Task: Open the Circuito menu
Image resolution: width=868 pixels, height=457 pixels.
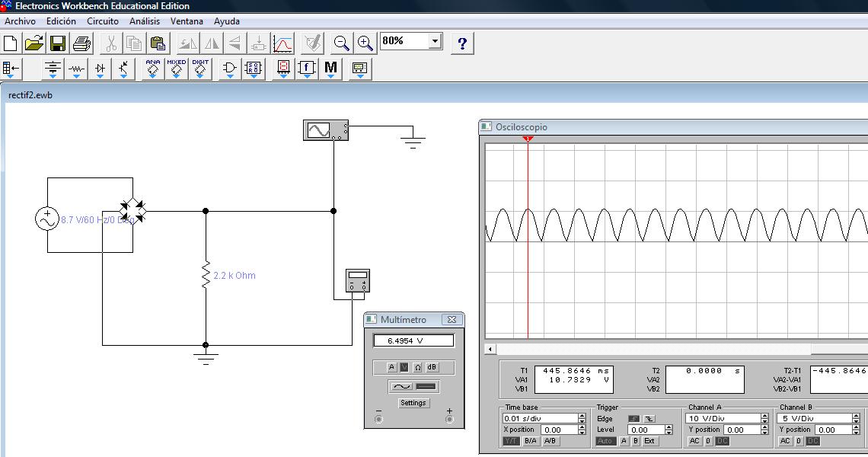Action: 102,21
